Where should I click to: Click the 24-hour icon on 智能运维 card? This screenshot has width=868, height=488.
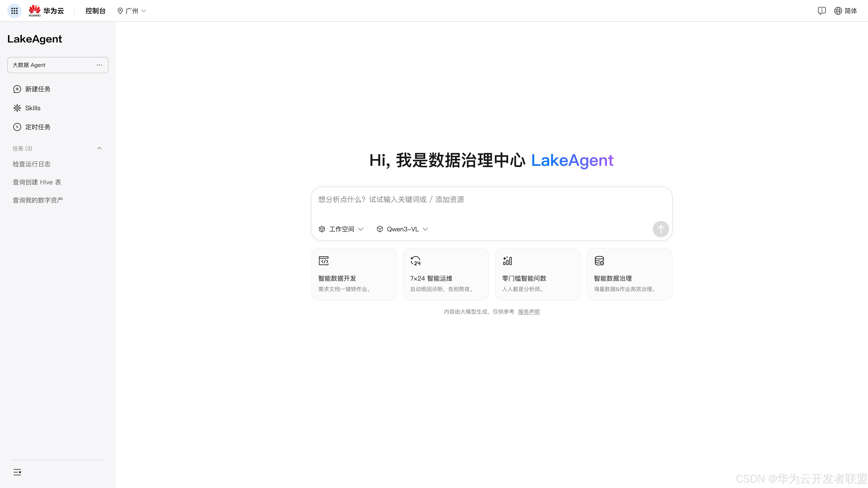click(415, 261)
